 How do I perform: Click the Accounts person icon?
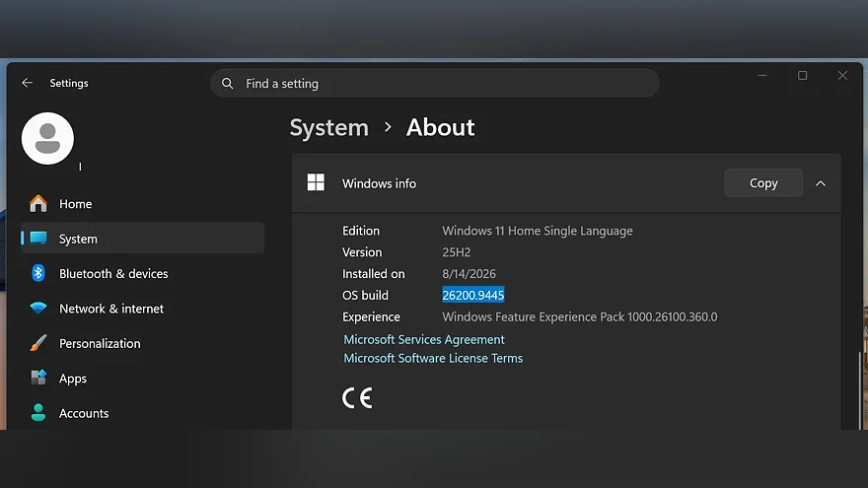coord(38,413)
